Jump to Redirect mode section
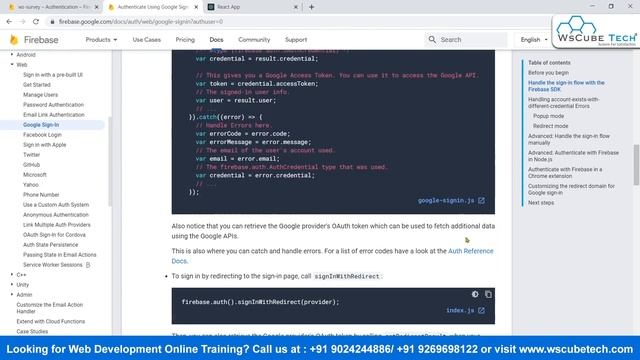 pyautogui.click(x=550, y=126)
